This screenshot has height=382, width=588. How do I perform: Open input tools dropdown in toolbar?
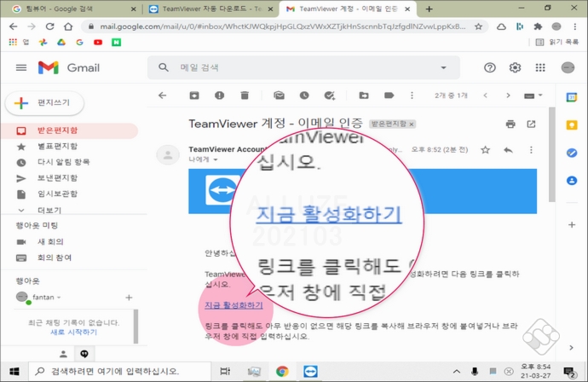pos(533,95)
